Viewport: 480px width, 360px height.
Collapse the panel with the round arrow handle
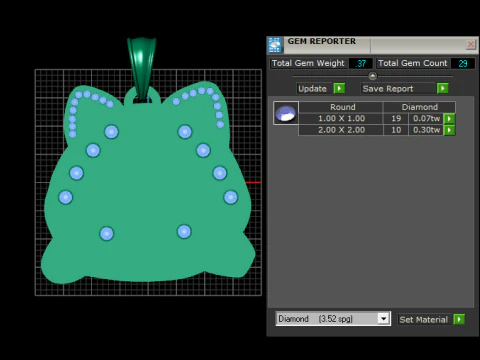(373, 76)
